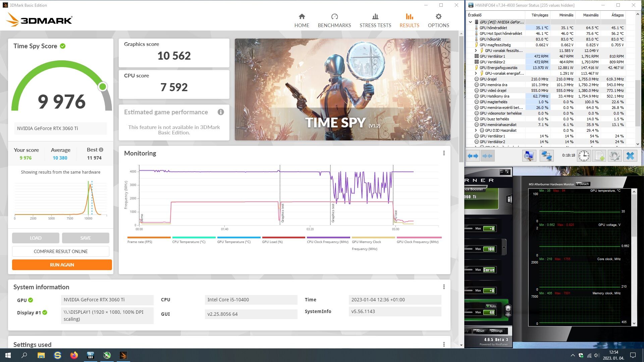Click the Maximális column header in HWiNFO
The image size is (644, 362).
tap(588, 15)
